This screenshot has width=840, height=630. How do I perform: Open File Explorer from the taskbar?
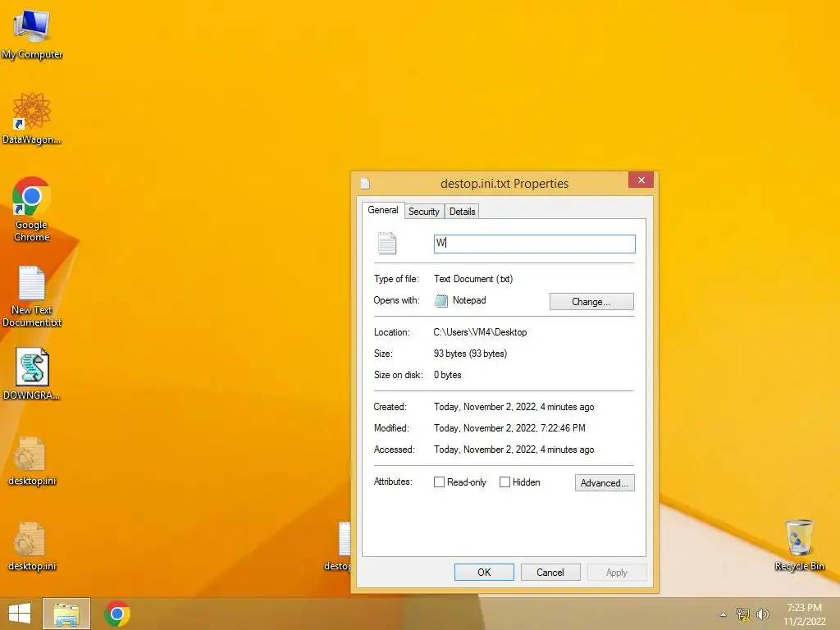(66, 614)
